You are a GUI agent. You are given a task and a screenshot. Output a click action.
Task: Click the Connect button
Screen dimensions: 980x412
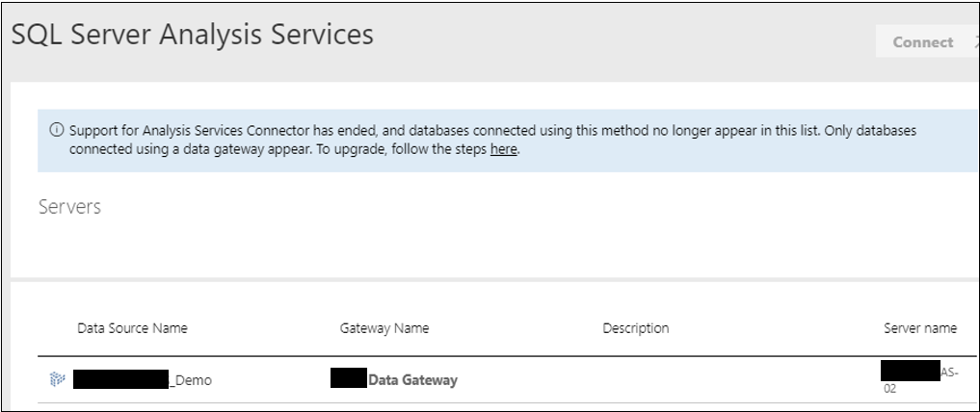click(922, 41)
